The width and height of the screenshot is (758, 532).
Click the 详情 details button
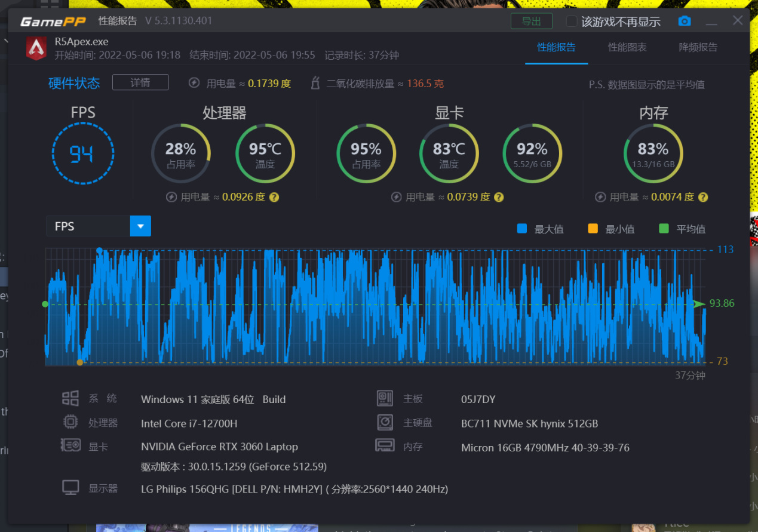point(140,82)
